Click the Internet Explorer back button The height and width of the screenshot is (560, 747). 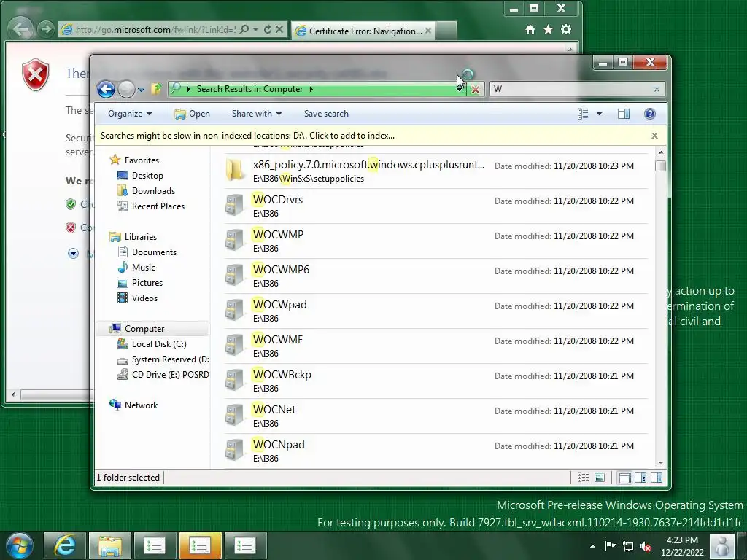click(x=20, y=29)
